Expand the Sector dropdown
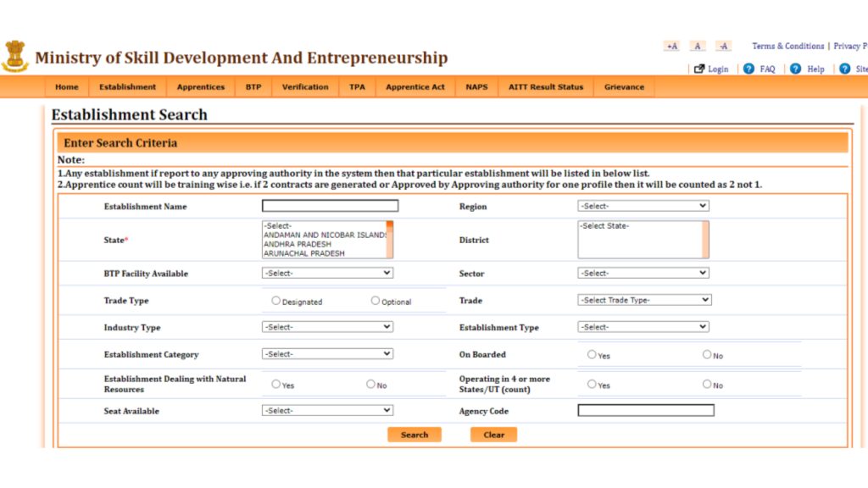The width and height of the screenshot is (868, 488). (x=643, y=273)
